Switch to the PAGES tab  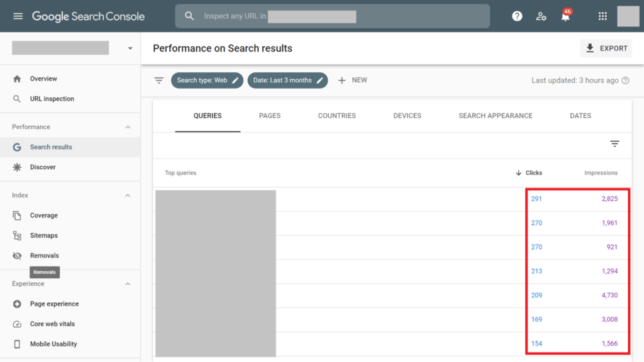(270, 116)
